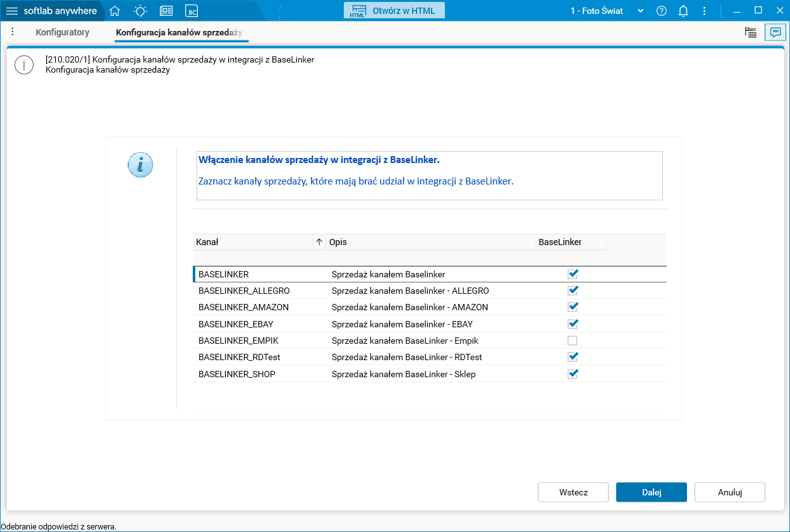The width and height of the screenshot is (790, 532).
Task: Click the Wstecz button
Action: (573, 492)
